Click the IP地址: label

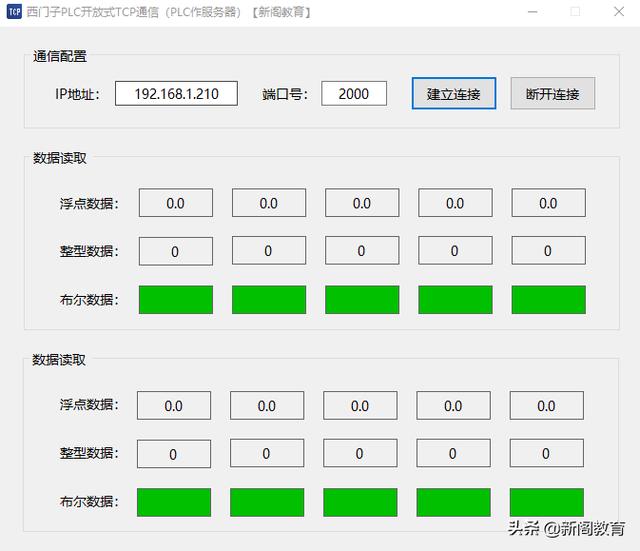click(x=77, y=94)
